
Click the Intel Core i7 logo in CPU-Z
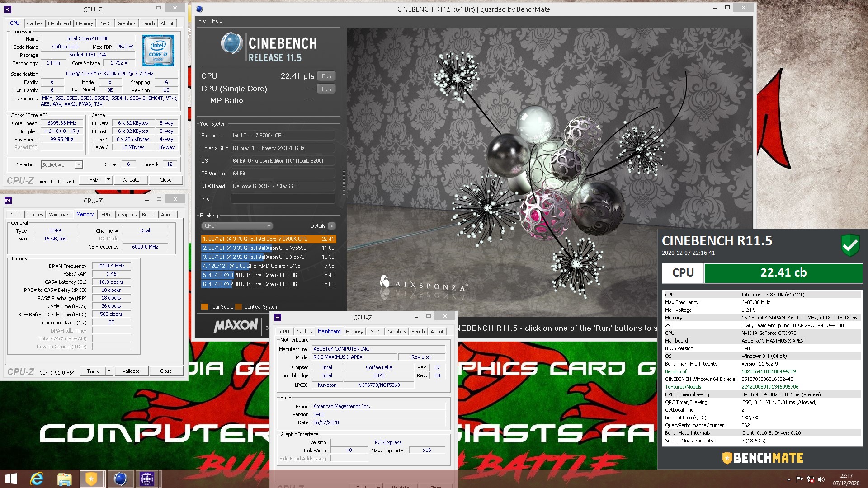(158, 51)
